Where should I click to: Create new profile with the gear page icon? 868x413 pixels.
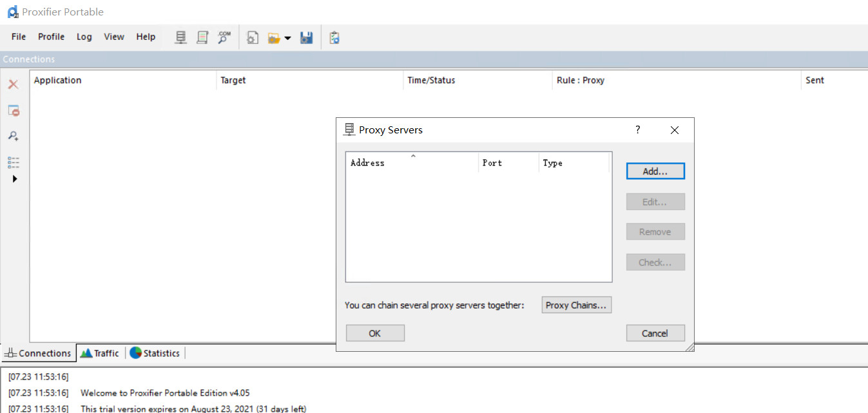coord(253,38)
